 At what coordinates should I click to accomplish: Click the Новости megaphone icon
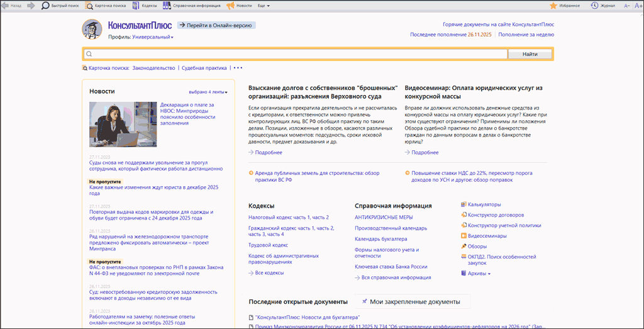(230, 5)
